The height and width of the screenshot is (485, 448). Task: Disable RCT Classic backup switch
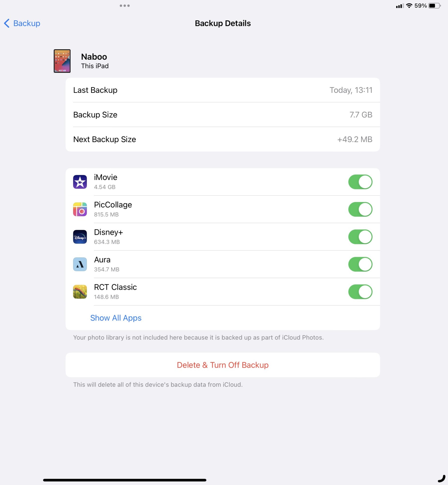[360, 291]
